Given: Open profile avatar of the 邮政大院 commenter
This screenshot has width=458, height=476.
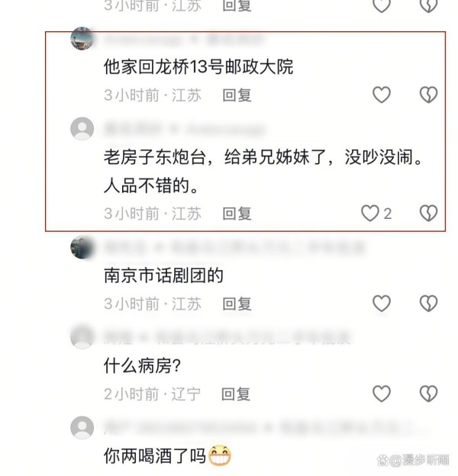Looking at the screenshot, I should [82, 39].
